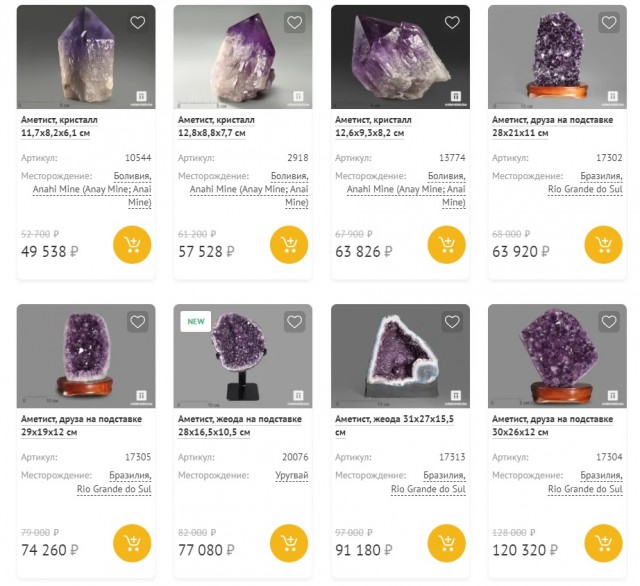Toggle wishlist heart on the 31x27x15,5 geode
The height and width of the screenshot is (586, 640).
point(452,322)
